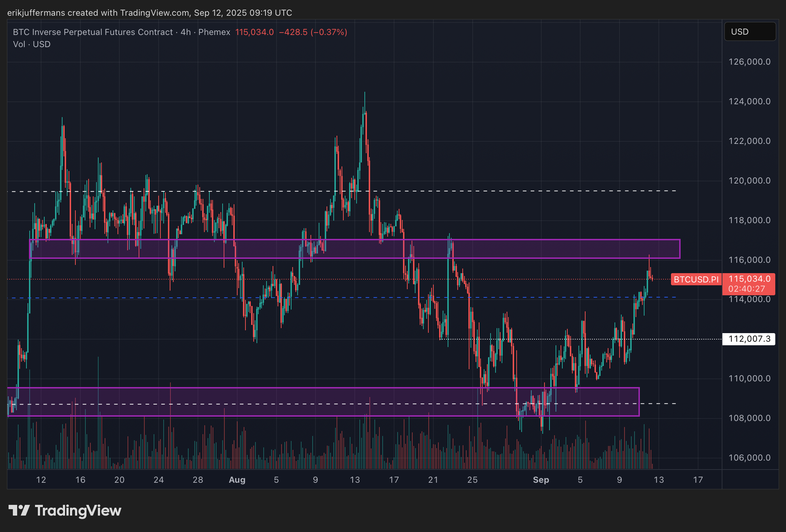
Task: Click the Aug label on time axis
Action: 237,480
